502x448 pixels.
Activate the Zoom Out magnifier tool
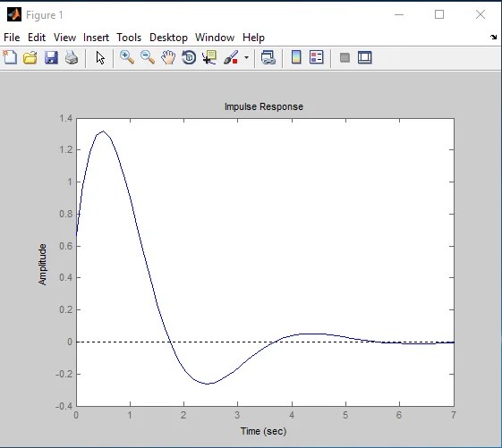coord(148,58)
